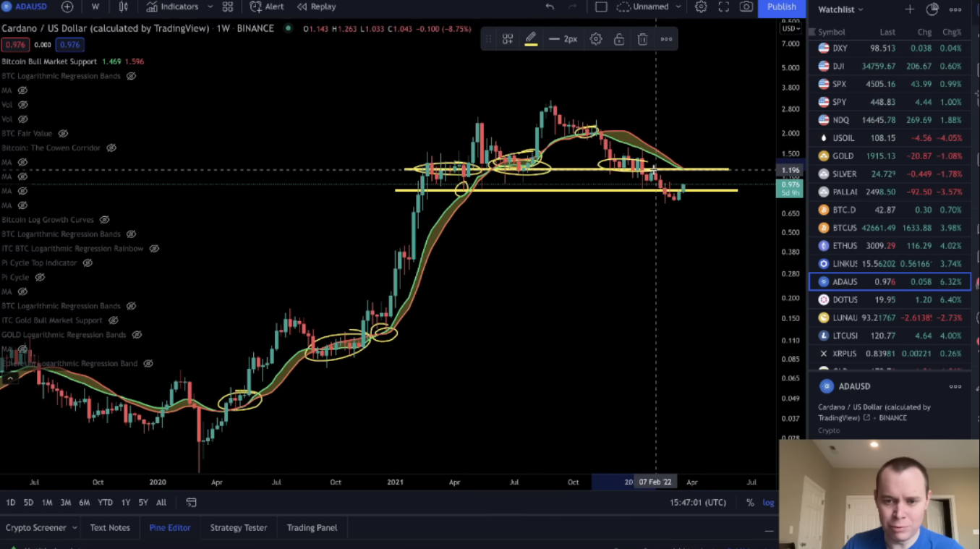Set the 1D time range
The image size is (980, 549).
pos(10,503)
